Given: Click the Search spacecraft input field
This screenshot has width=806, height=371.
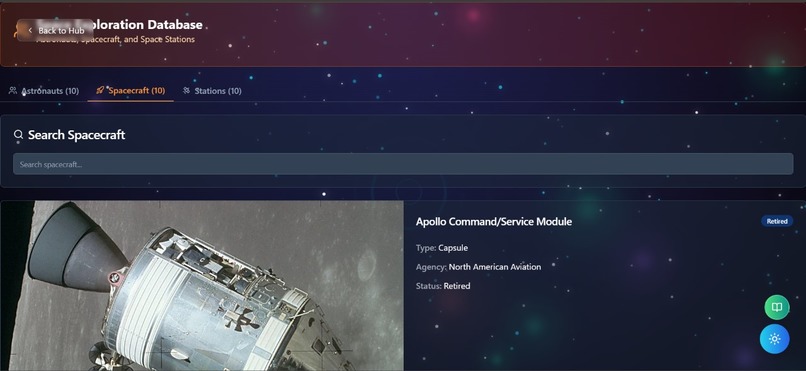Looking at the screenshot, I should click(x=403, y=164).
